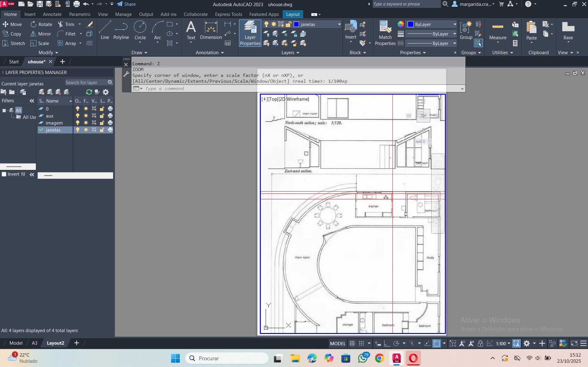Refresh the layer list in Layer Manager
Screen dimensions: 588x367
(89, 92)
